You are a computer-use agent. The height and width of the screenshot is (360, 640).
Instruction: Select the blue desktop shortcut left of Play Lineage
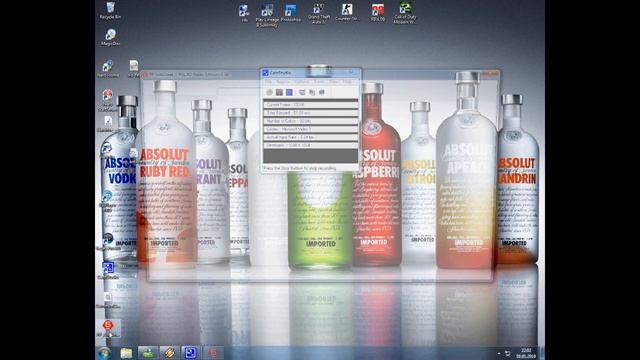coord(244,13)
